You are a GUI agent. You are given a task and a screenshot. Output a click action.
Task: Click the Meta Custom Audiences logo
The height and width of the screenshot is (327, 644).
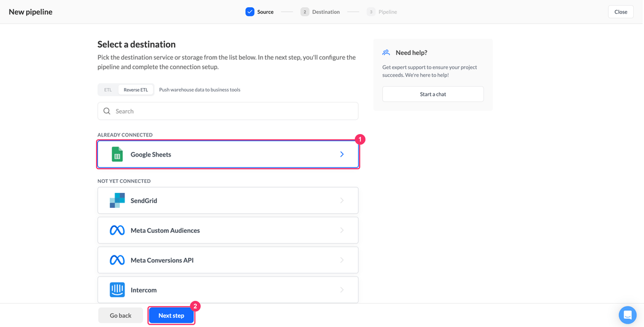[117, 230]
